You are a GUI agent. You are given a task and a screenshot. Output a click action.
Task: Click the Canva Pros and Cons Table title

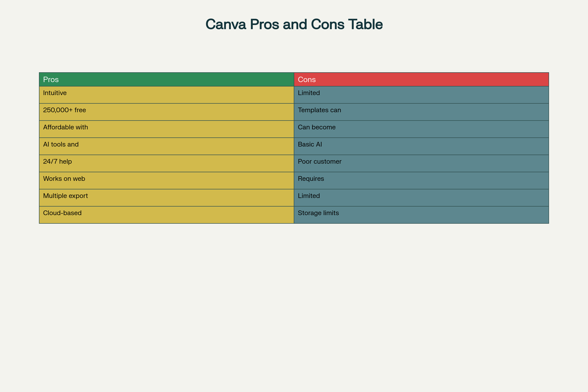(294, 24)
